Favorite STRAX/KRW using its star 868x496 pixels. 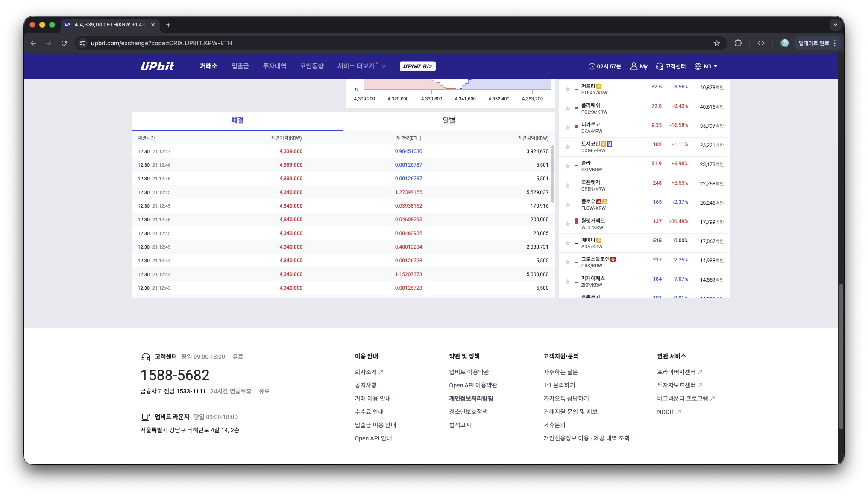568,89
